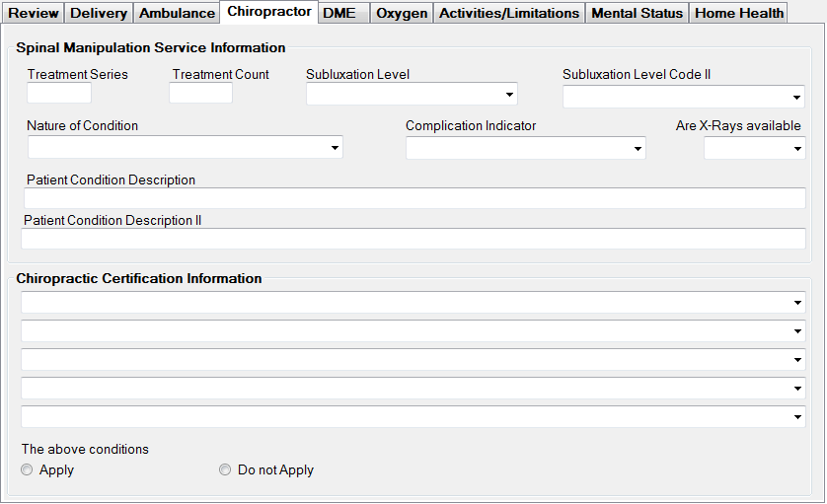
Task: Open the Delivery tab
Action: tap(99, 13)
